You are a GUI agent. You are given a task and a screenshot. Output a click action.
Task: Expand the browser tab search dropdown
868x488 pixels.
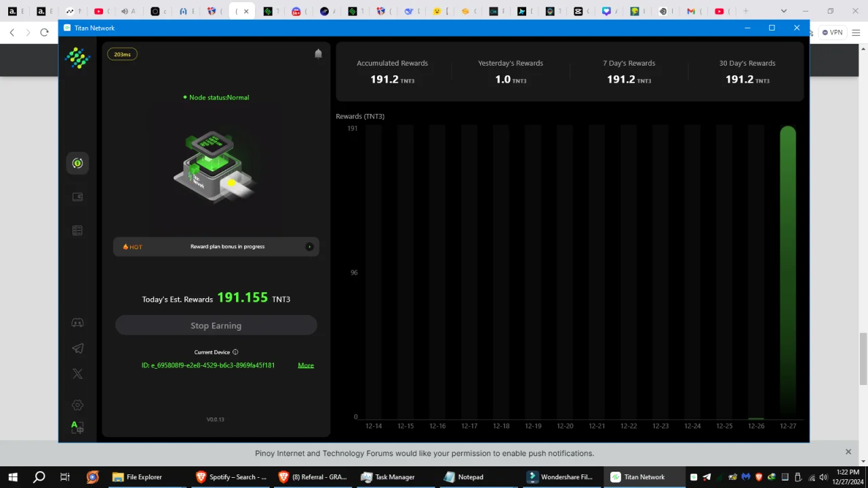(784, 11)
